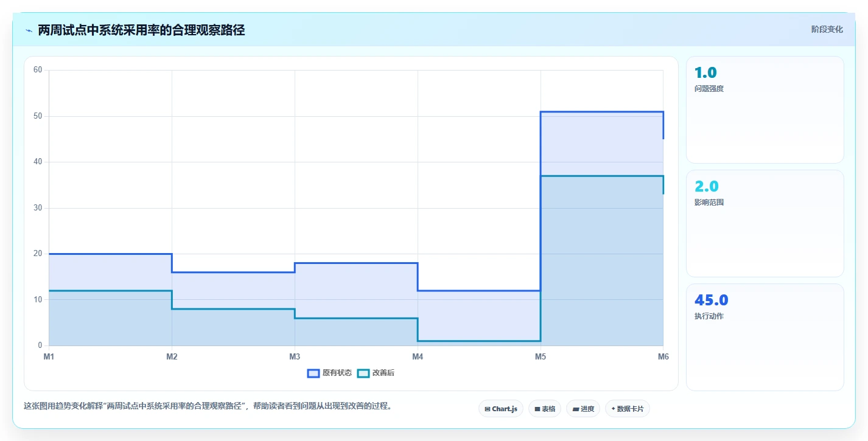
Task: Click the 执行动作 card value 45.0
Action: pyautogui.click(x=711, y=300)
